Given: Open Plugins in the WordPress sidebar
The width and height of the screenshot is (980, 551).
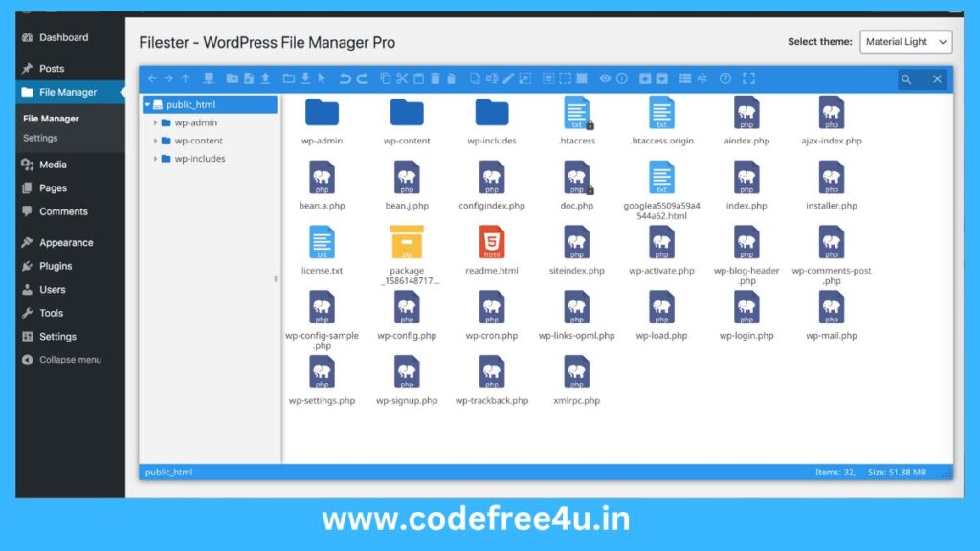Looking at the screenshot, I should click(x=55, y=266).
